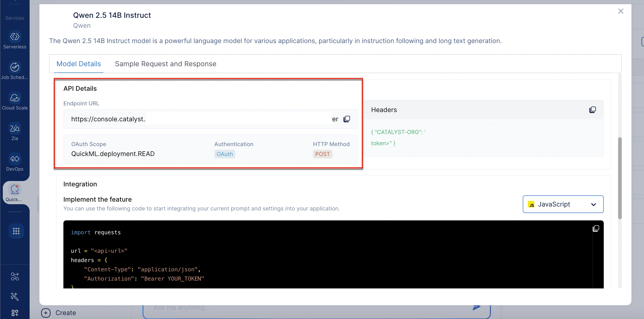Copy the Headers JSON

(x=592, y=110)
